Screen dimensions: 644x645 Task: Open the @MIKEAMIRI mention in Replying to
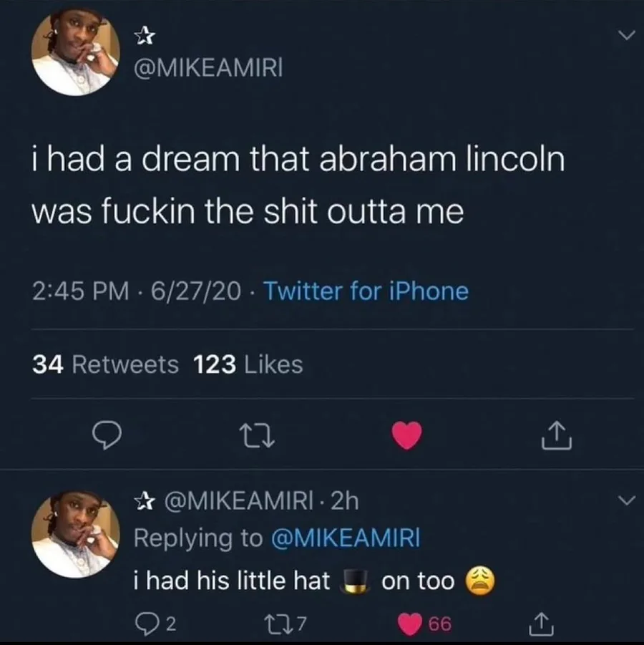coord(346,538)
